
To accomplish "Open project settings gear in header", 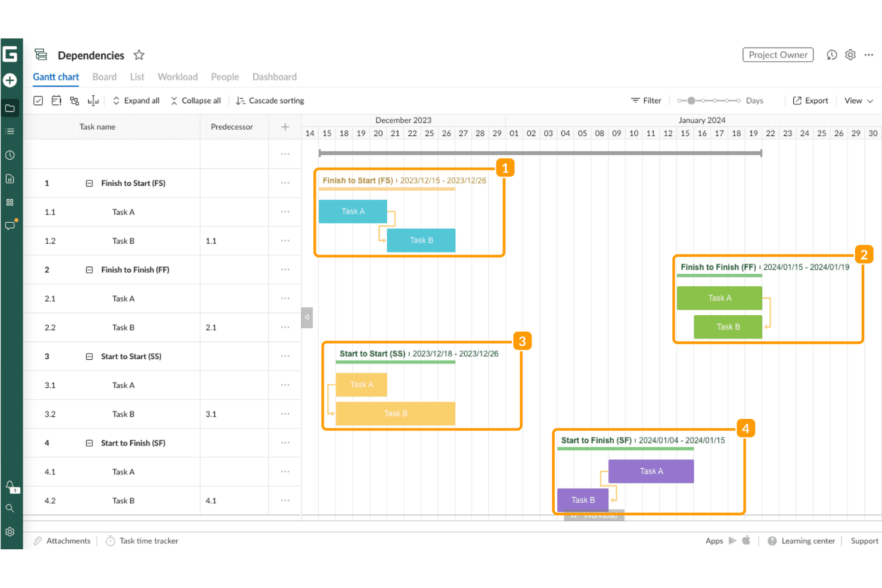I will [x=850, y=55].
